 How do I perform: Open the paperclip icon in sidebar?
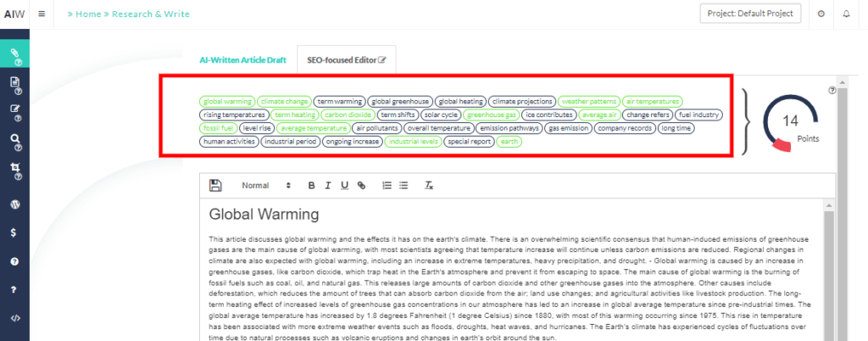click(15, 53)
